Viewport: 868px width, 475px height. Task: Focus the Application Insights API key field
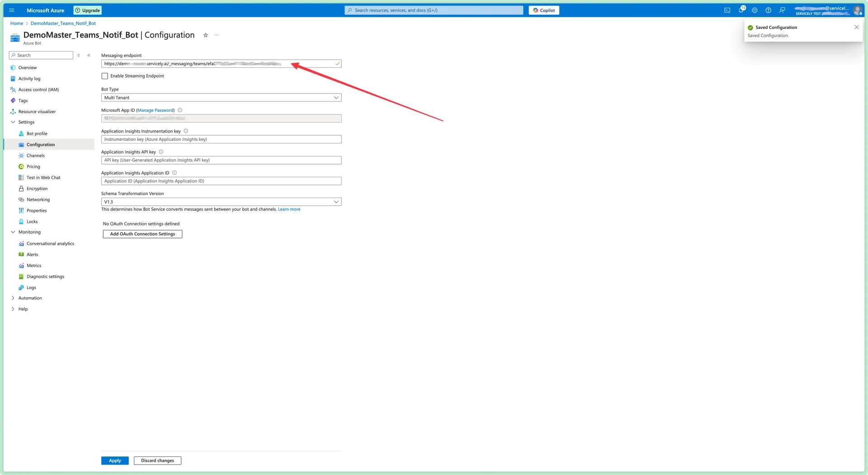click(x=221, y=160)
